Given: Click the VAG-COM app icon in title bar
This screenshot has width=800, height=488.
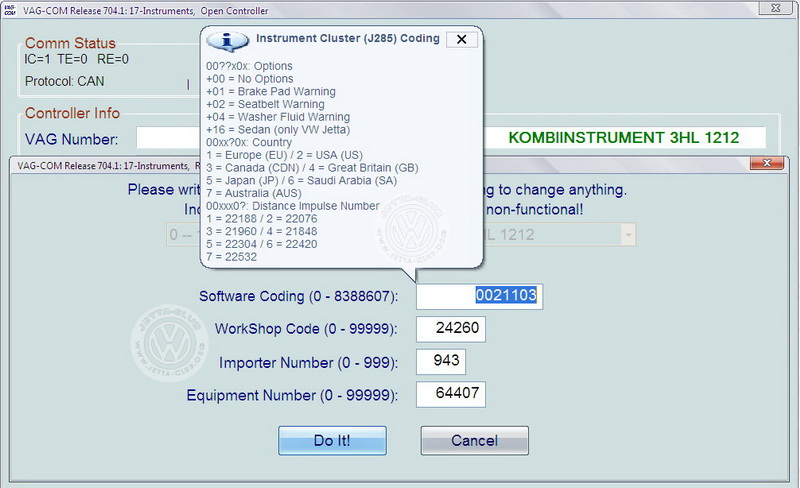Looking at the screenshot, I should (x=10, y=10).
